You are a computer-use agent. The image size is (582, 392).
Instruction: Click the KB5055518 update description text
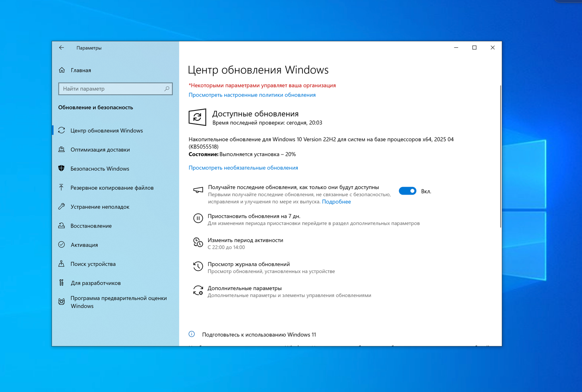click(x=321, y=143)
